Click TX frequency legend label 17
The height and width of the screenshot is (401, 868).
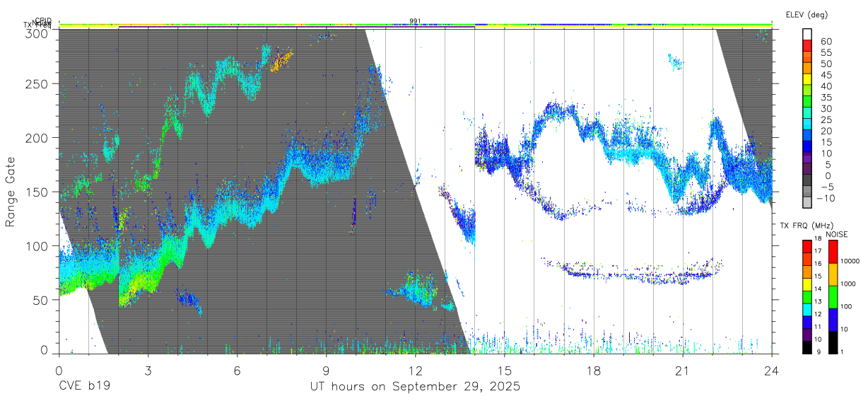pos(818,251)
